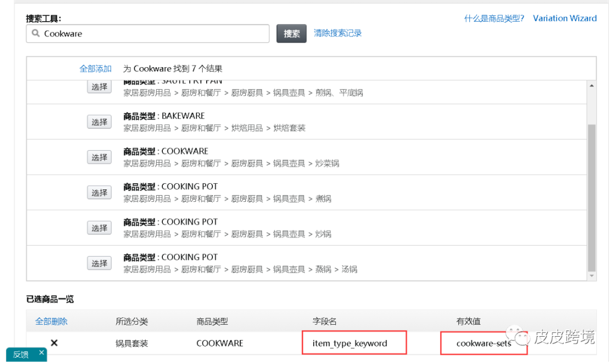Click 全部删除 to remove all selected
Viewport: 615px width, 364px height.
pos(51,322)
